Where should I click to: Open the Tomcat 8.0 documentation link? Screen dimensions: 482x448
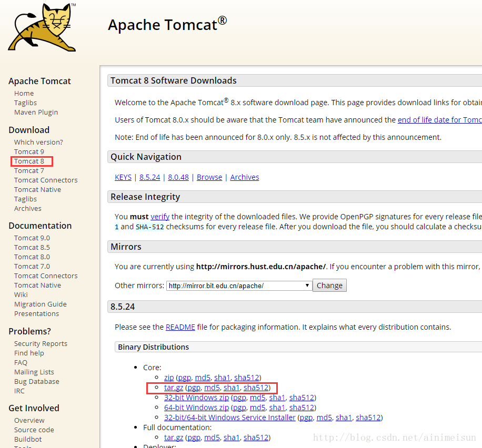[32, 257]
